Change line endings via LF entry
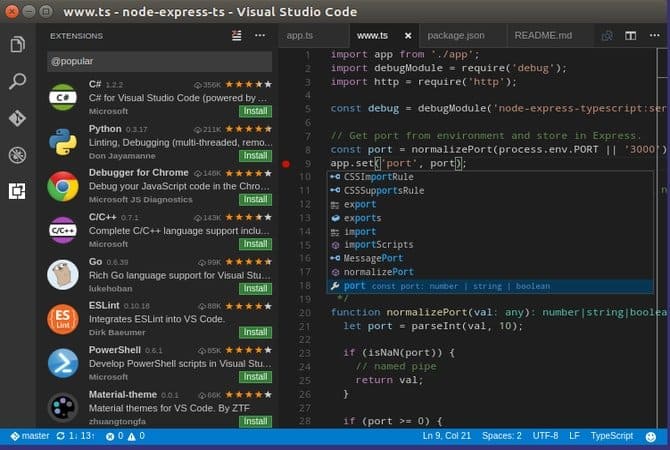This screenshot has width=670, height=450. point(574,435)
